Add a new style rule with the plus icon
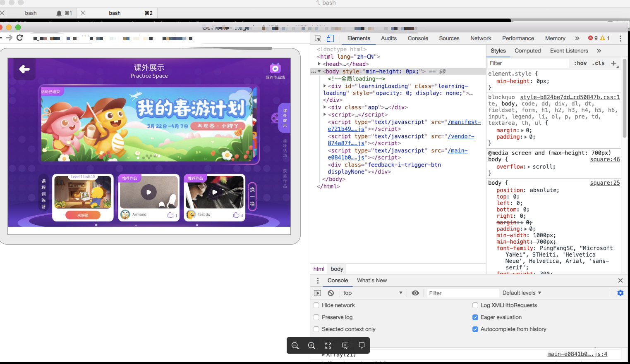 pos(614,63)
